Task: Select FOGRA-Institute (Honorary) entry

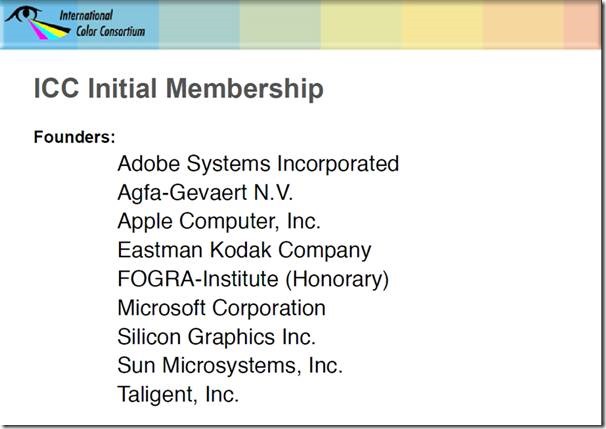Action: 253,279
